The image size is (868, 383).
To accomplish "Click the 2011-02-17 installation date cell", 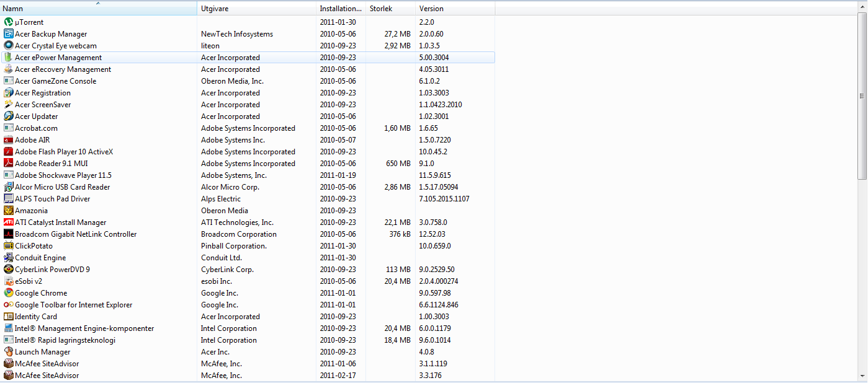I will point(338,376).
